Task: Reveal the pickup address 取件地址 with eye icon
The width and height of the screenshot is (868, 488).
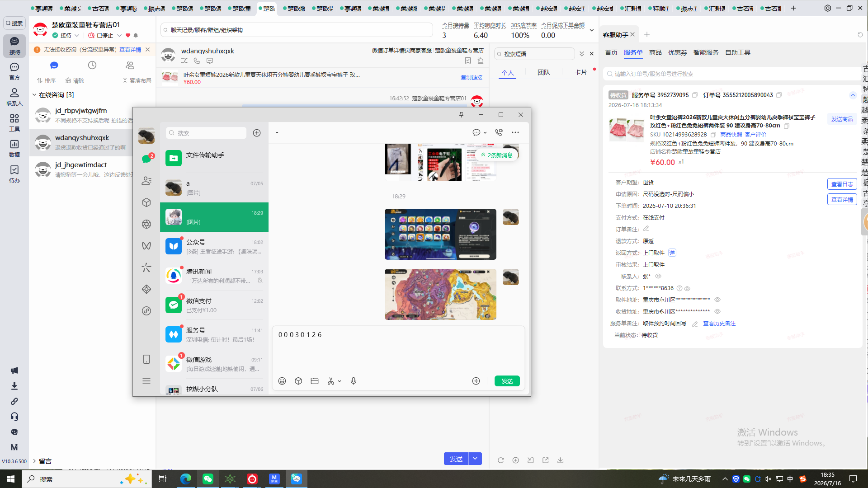Action: pyautogui.click(x=717, y=300)
